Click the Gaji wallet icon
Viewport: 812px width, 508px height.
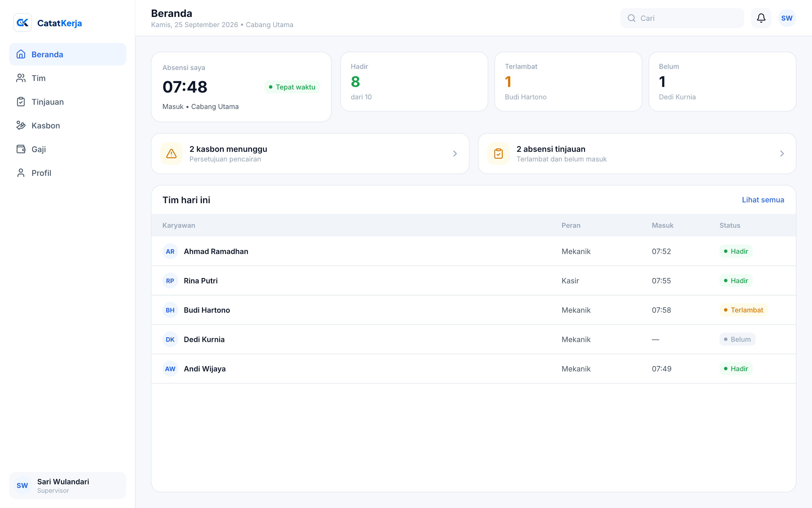pyautogui.click(x=21, y=149)
